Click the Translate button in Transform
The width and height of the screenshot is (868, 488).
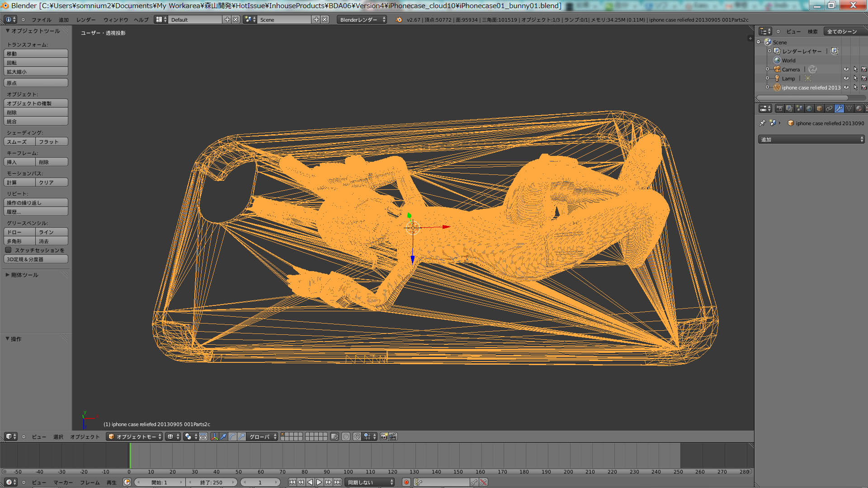pyautogui.click(x=36, y=53)
